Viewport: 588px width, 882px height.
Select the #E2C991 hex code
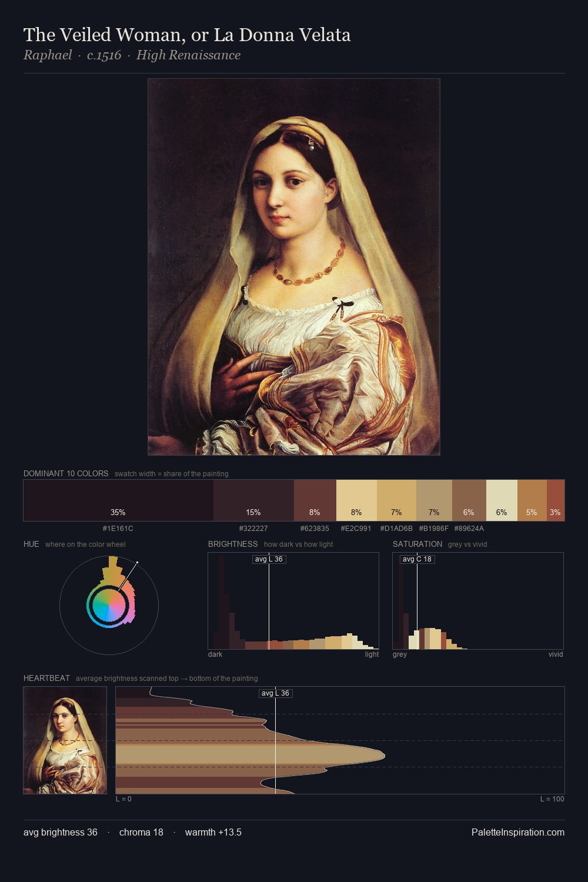point(356,529)
